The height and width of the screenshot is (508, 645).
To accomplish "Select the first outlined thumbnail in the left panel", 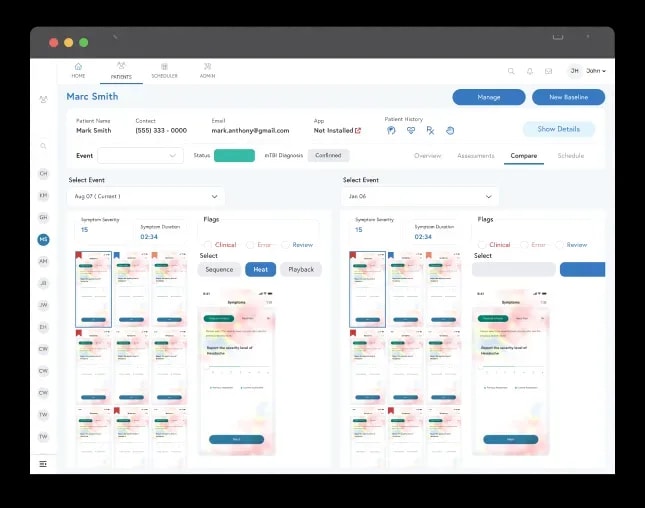I will coord(93,289).
